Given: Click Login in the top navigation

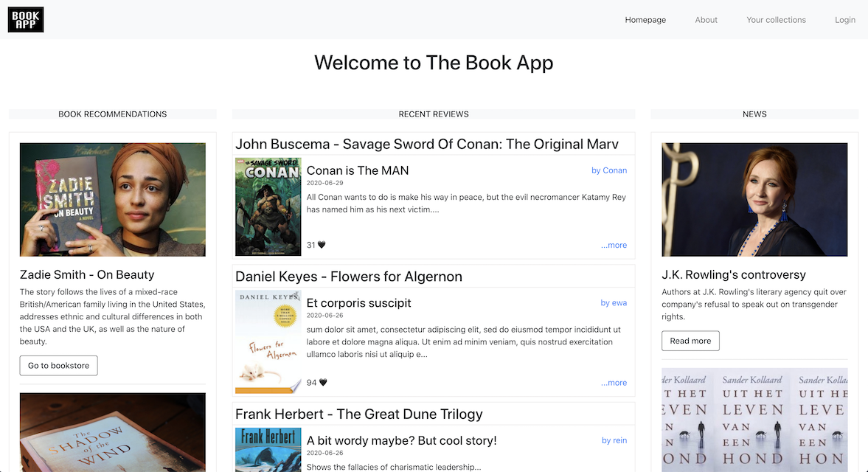Looking at the screenshot, I should click(x=844, y=20).
